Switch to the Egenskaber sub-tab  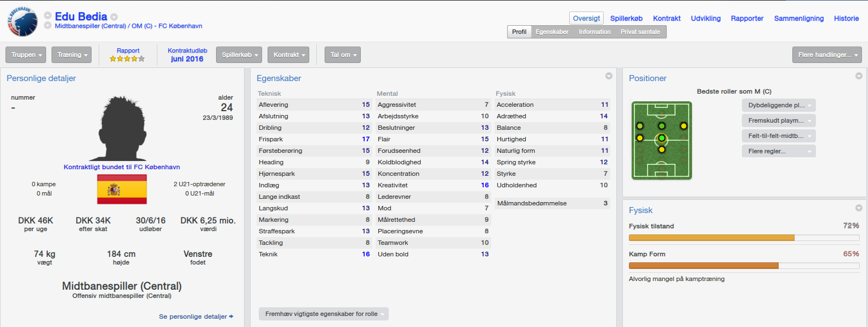(x=552, y=32)
